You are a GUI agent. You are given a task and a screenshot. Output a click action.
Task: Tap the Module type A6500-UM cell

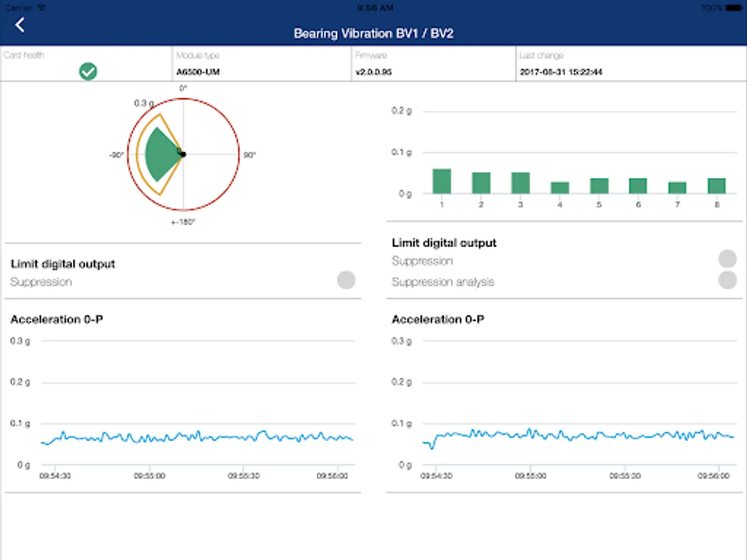pos(263,64)
